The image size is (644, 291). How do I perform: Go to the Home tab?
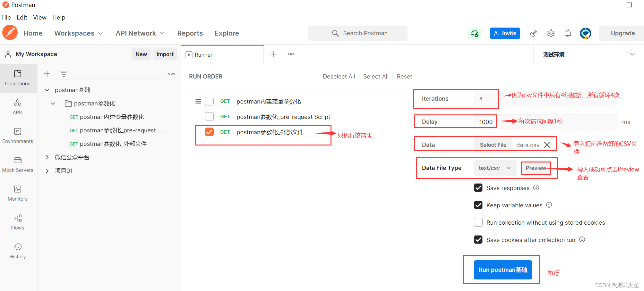33,33
